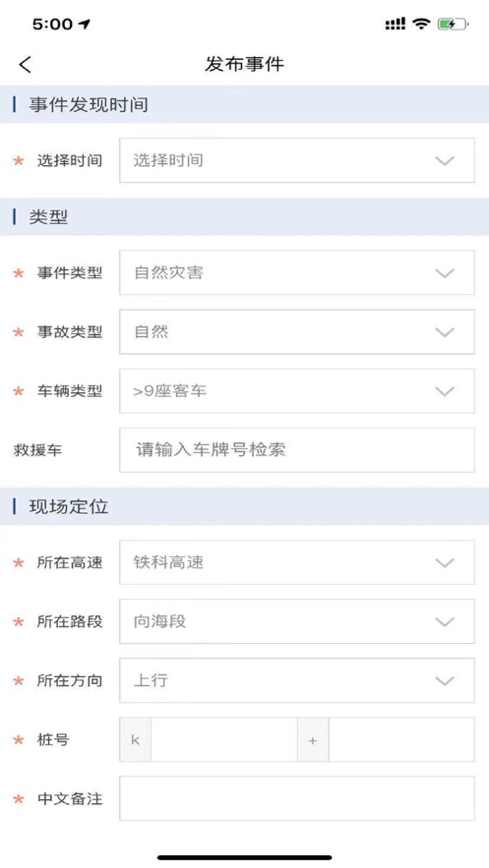Image resolution: width=489 pixels, height=868 pixels.
Task: Click chevron in 所在方向 field
Action: pos(445,681)
